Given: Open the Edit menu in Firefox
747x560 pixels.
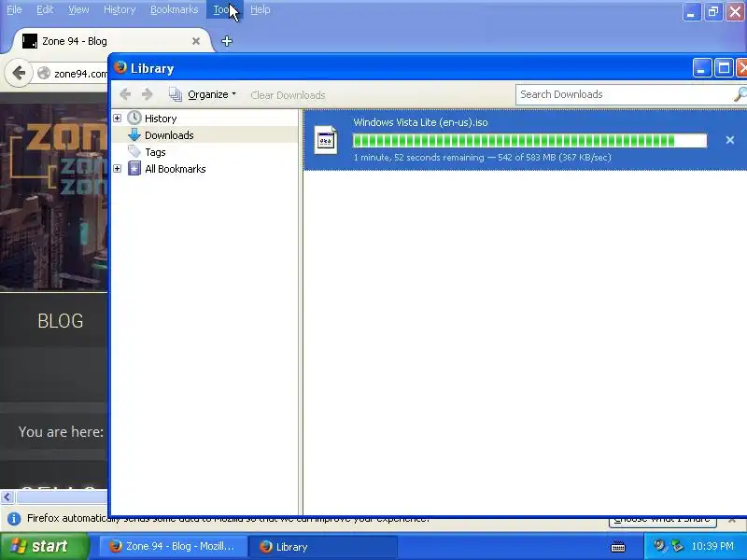Looking at the screenshot, I should (x=45, y=9).
